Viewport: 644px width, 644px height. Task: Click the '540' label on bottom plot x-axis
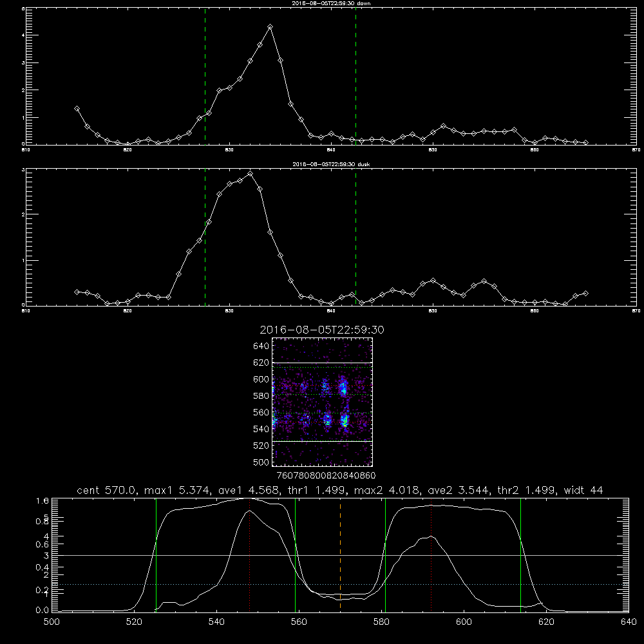pos(216,622)
